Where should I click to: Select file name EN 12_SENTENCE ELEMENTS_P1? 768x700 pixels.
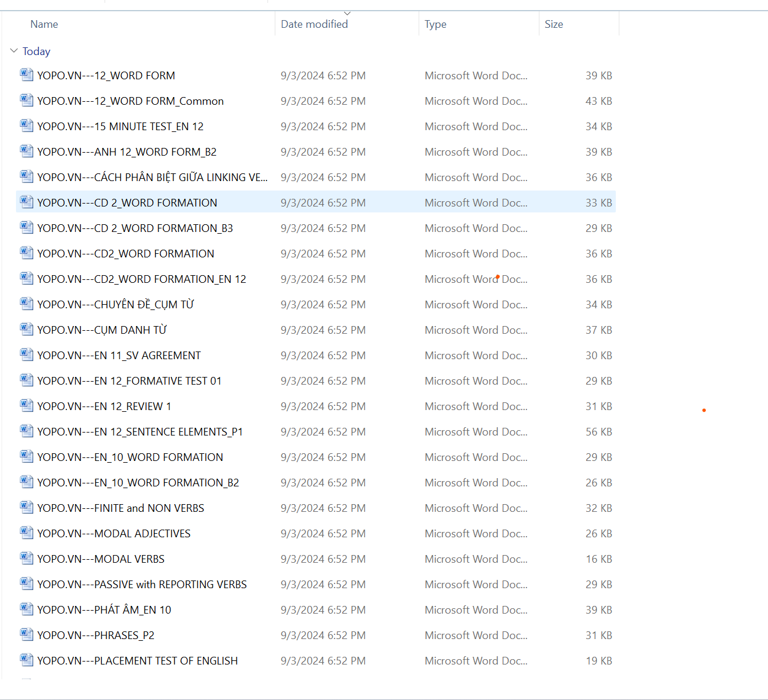(140, 432)
